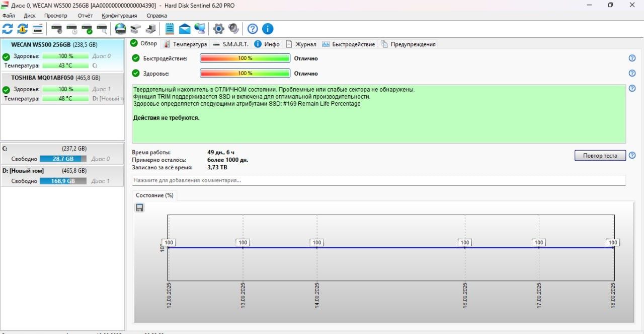The image size is (644, 334).
Task: Click help icon beside Быстродействие row
Action: coord(632,58)
